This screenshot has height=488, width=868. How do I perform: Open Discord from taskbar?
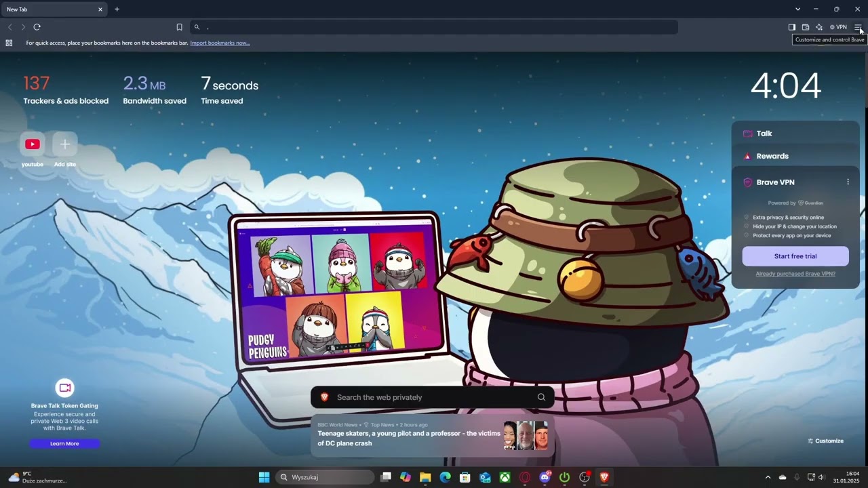click(545, 477)
